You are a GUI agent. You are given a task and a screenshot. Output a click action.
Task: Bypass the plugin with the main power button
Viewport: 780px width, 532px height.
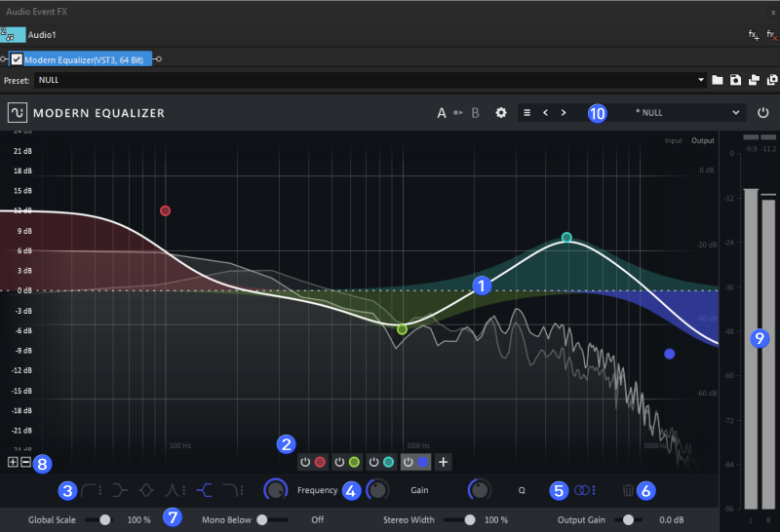(762, 113)
